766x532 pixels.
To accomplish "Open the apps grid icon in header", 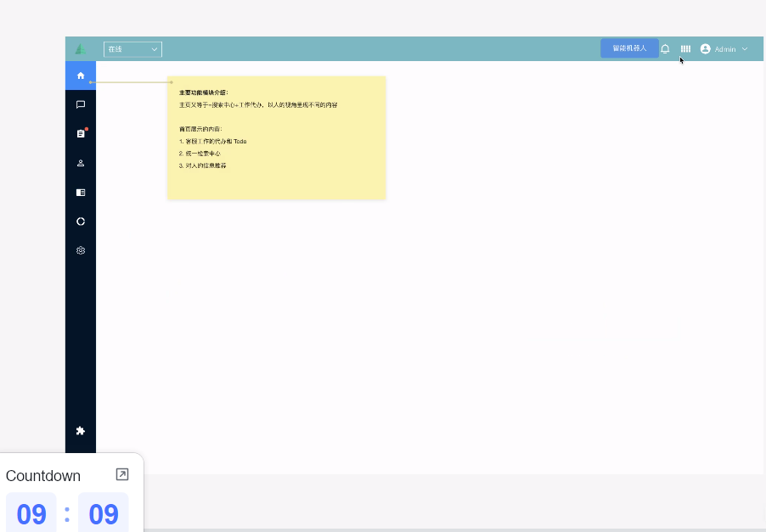I will coord(685,49).
